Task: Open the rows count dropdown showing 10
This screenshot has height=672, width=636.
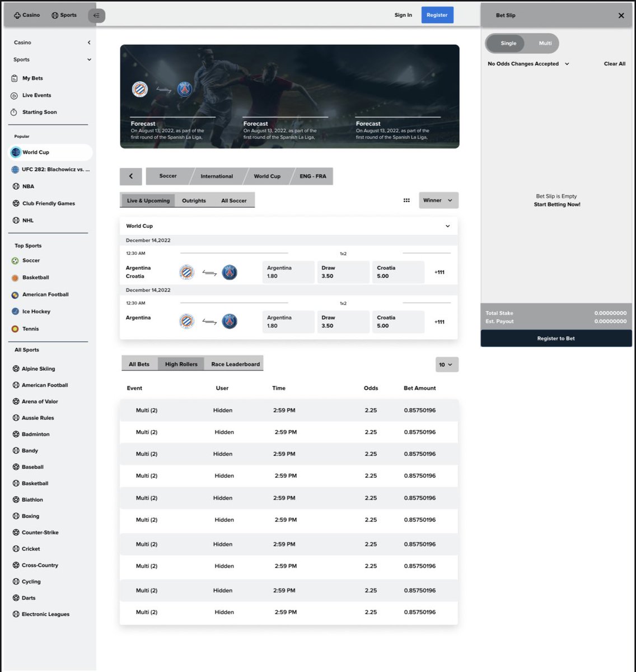Action: [x=447, y=365]
